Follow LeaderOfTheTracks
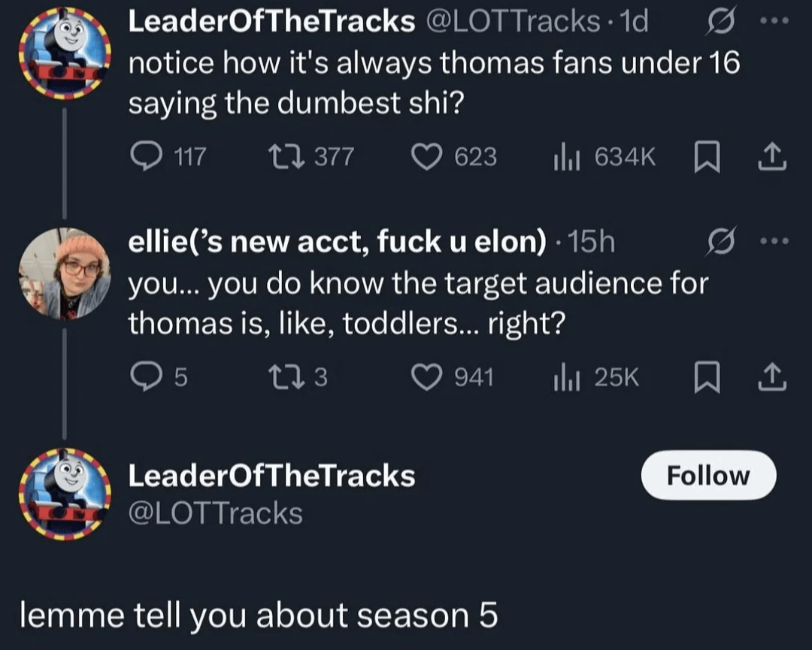Viewport: 812px width, 650px height. point(708,475)
